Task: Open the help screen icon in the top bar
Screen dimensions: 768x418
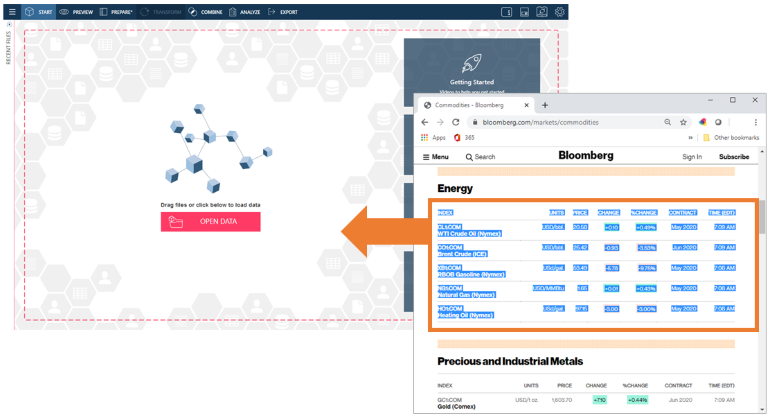Action: click(542, 12)
